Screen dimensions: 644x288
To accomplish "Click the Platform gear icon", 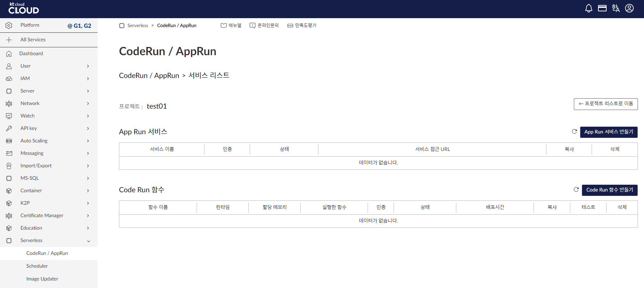I will pos(9,25).
